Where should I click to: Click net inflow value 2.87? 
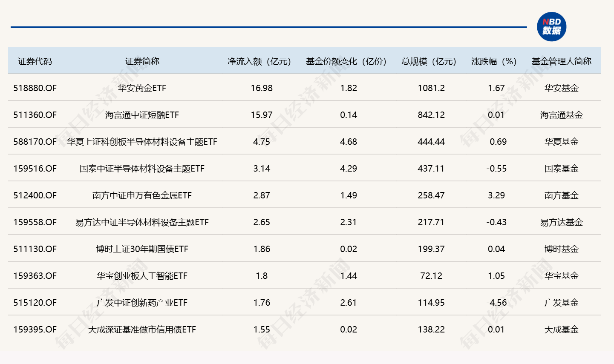pos(262,195)
